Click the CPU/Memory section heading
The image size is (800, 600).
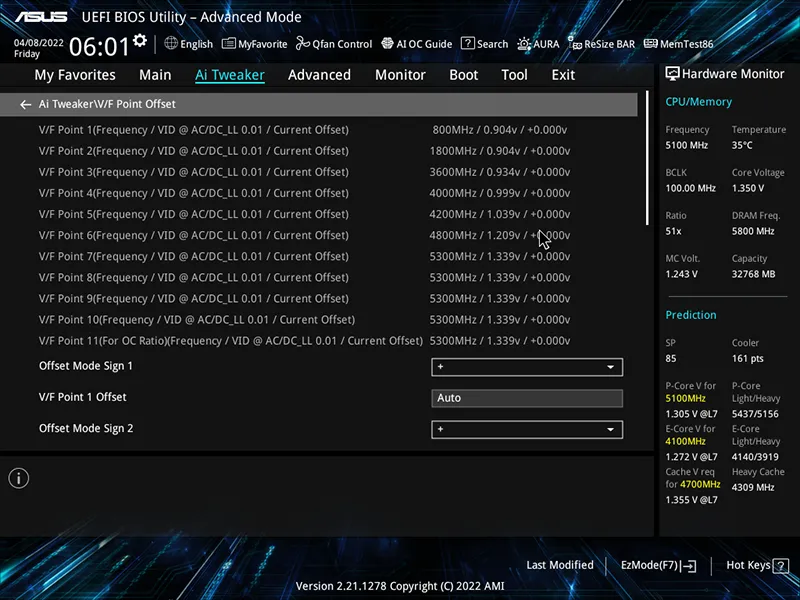pyautogui.click(x=698, y=102)
